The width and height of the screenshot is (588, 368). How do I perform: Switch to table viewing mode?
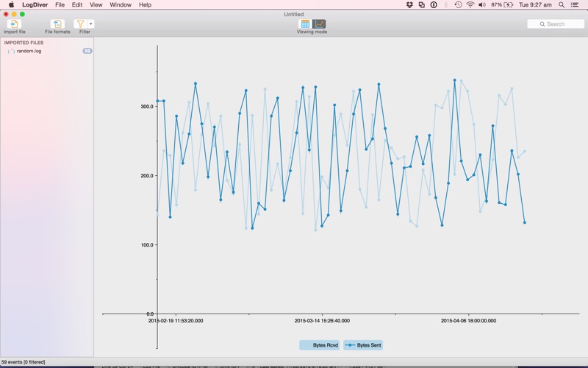point(305,24)
